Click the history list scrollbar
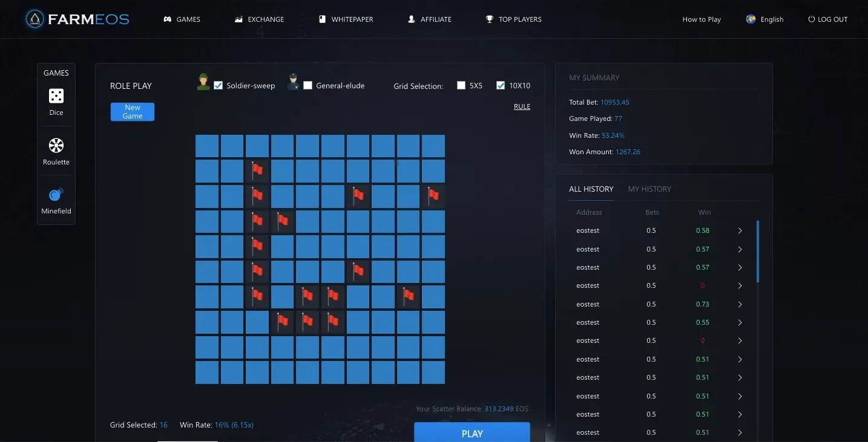868x442 pixels. [758, 252]
